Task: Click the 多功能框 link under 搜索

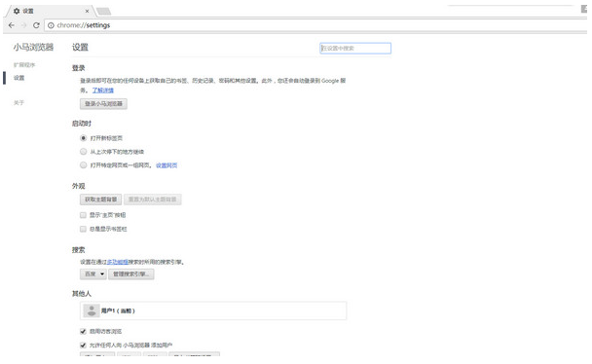Action: (118, 262)
